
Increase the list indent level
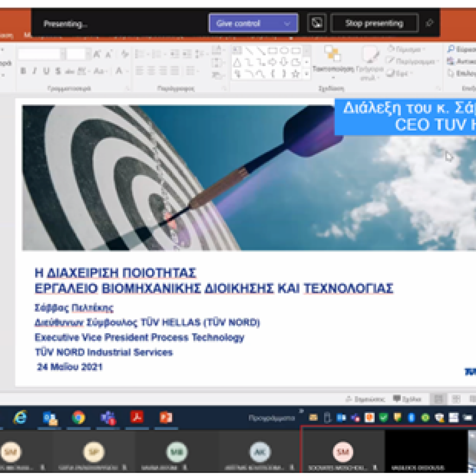[187, 54]
